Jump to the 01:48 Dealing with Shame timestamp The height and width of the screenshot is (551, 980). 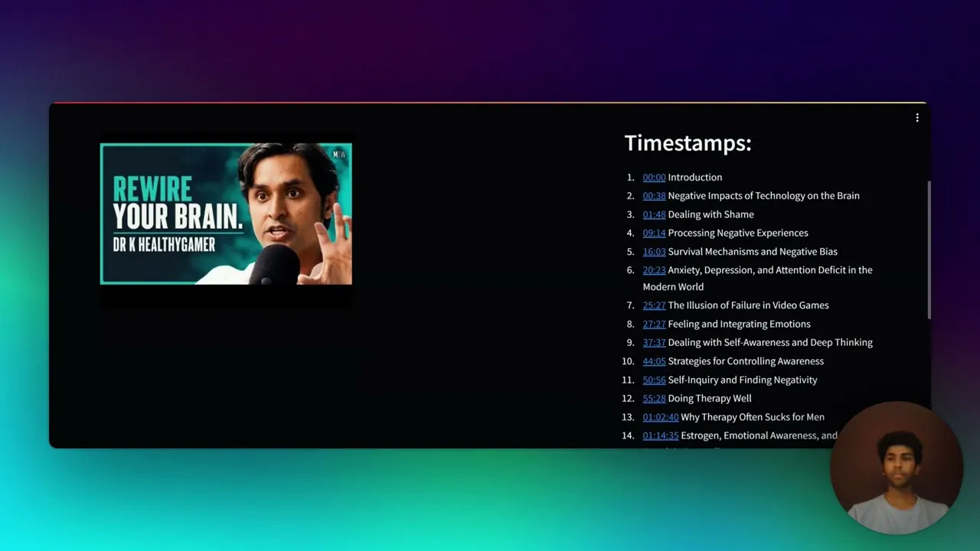point(654,215)
